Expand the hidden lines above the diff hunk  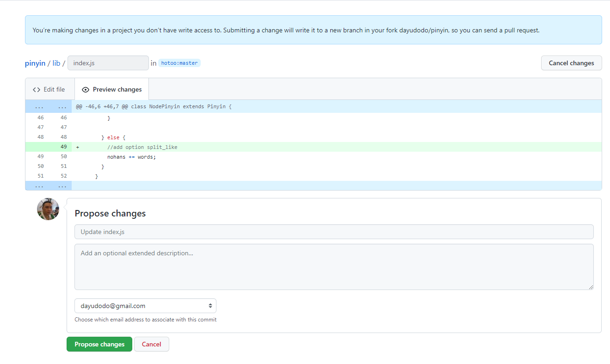tap(49, 107)
